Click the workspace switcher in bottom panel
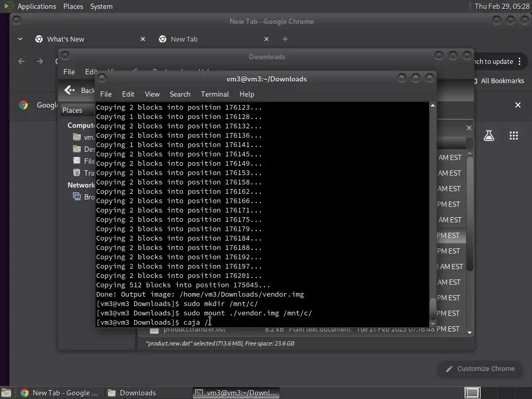532x399 pixels. pos(472,393)
